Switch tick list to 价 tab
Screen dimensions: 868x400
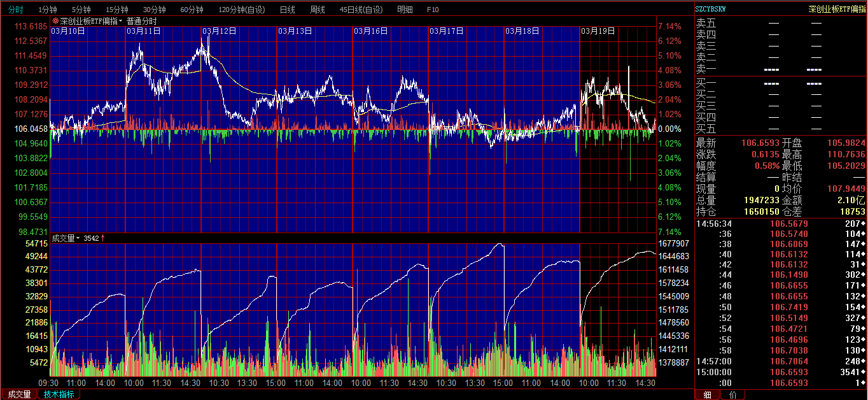[733, 395]
